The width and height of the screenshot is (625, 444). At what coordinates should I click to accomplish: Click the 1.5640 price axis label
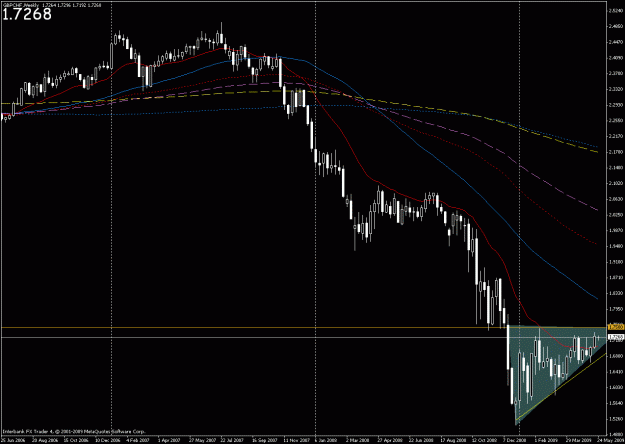point(616,403)
